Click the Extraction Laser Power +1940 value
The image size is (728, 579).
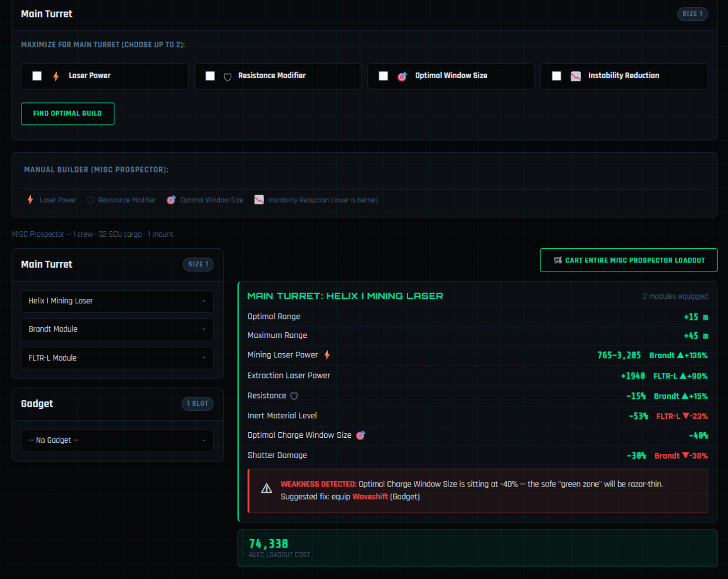click(633, 376)
